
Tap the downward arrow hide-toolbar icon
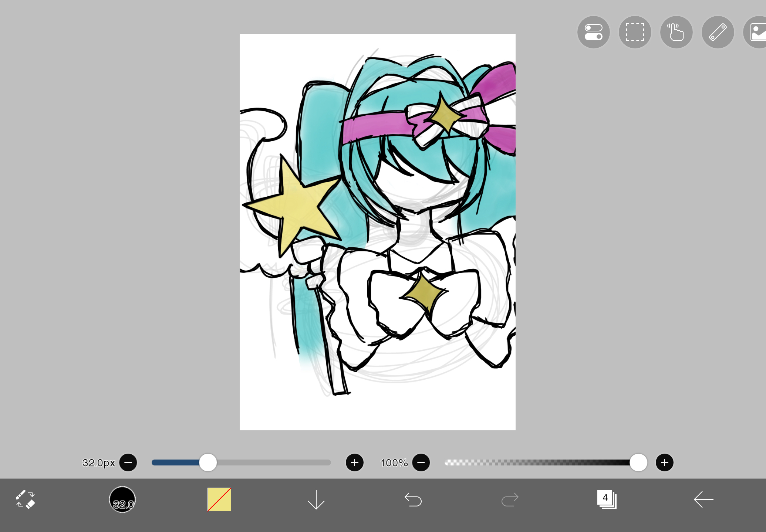click(316, 499)
